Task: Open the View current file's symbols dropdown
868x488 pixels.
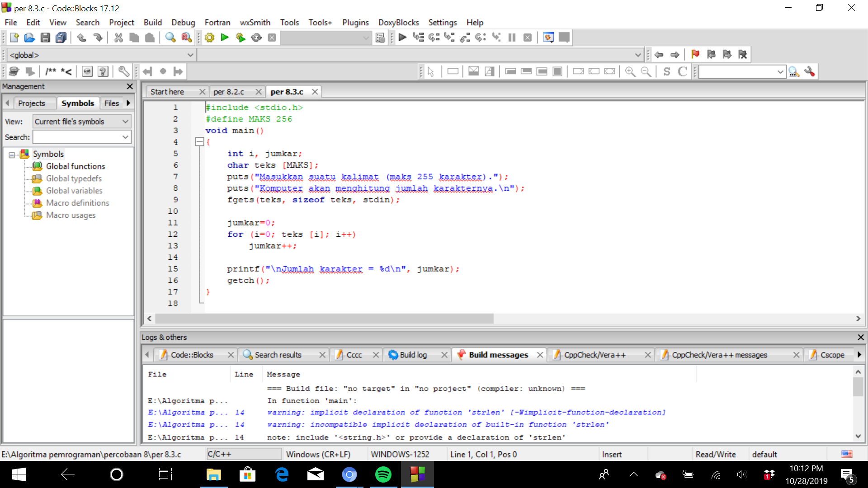Action: (x=82, y=122)
